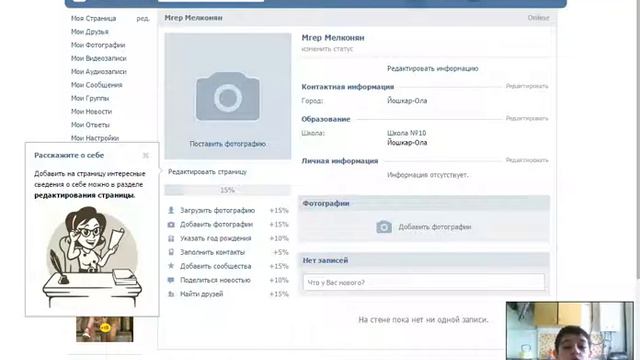Click Редактировать next to Личная информация

(x=527, y=160)
